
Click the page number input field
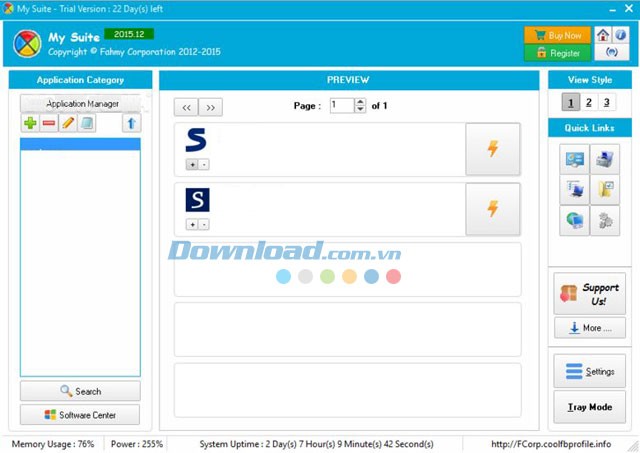342,106
